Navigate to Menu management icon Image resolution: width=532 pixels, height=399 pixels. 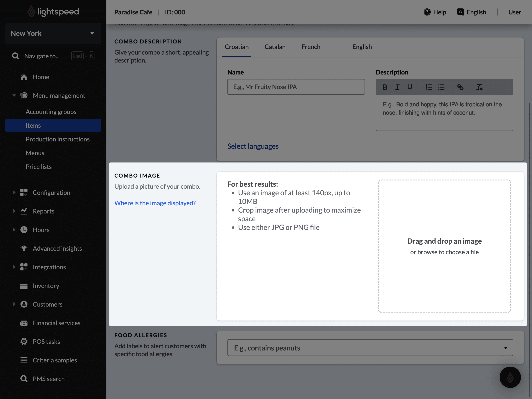coord(24,95)
